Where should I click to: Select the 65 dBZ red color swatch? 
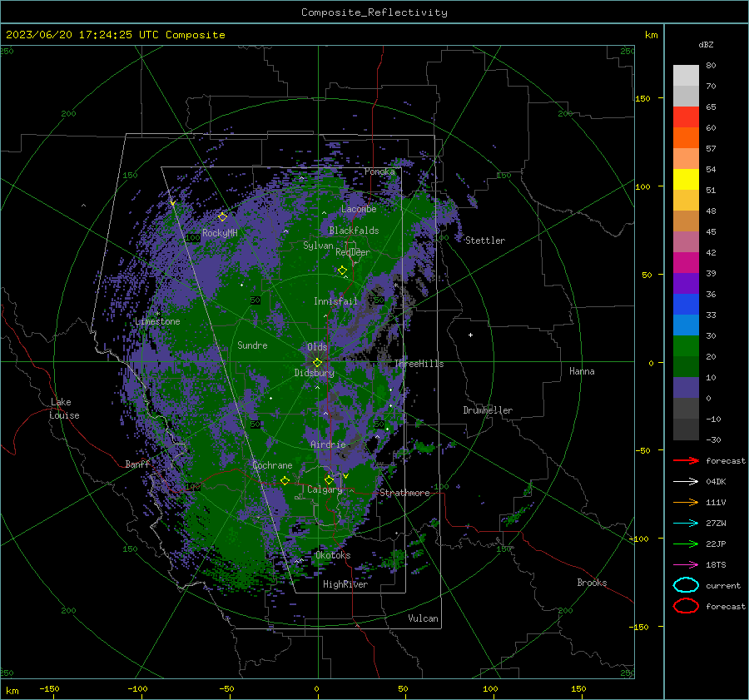click(x=686, y=117)
